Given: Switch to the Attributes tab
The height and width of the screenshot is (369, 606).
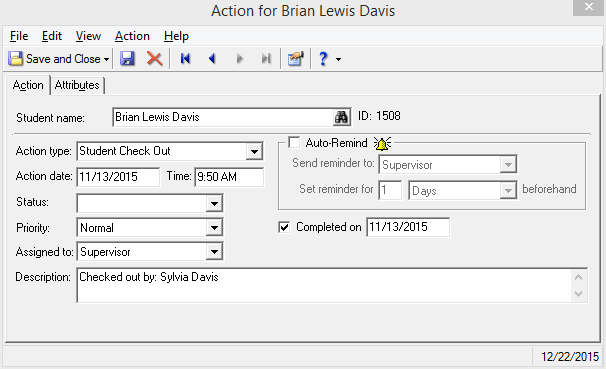Looking at the screenshot, I should pos(77,85).
